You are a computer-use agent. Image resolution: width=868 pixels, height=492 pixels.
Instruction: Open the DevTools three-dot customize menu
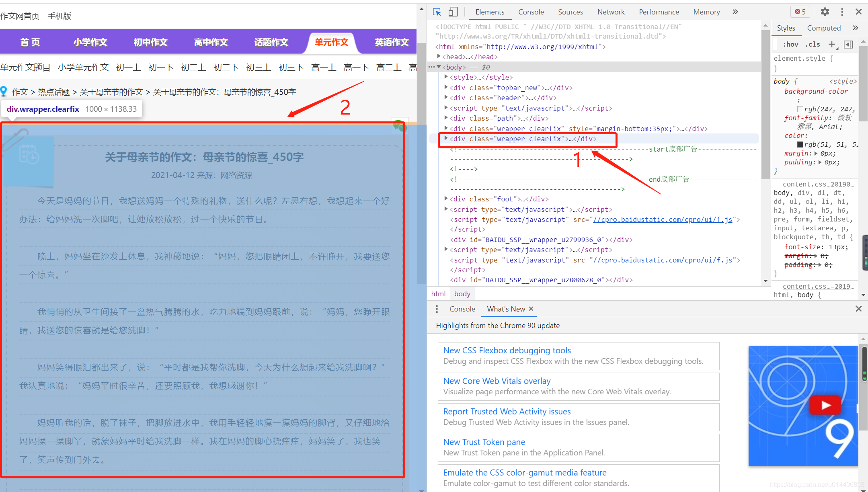coord(842,12)
